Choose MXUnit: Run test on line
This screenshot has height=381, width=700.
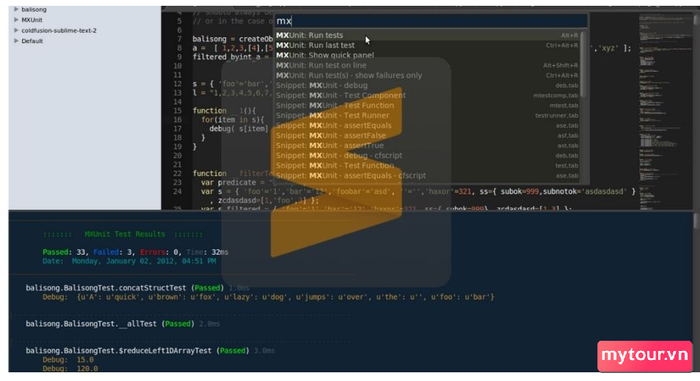427,65
